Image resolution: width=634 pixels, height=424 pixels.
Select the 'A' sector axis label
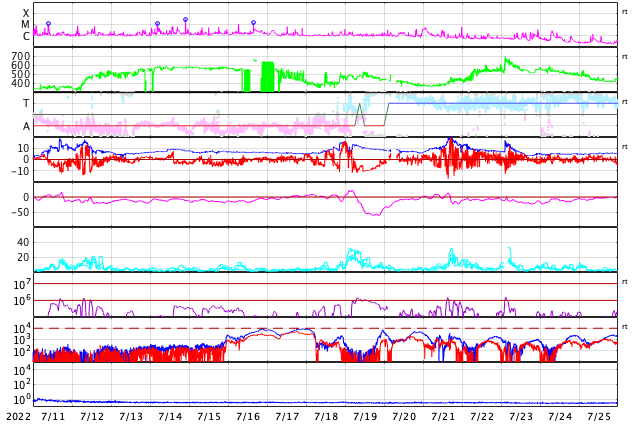coord(26,127)
